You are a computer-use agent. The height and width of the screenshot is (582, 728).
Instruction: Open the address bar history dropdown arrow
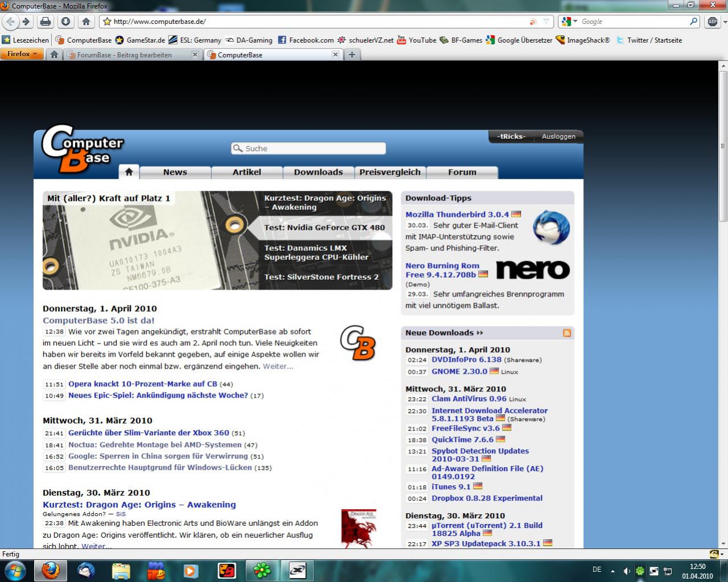pyautogui.click(x=546, y=22)
